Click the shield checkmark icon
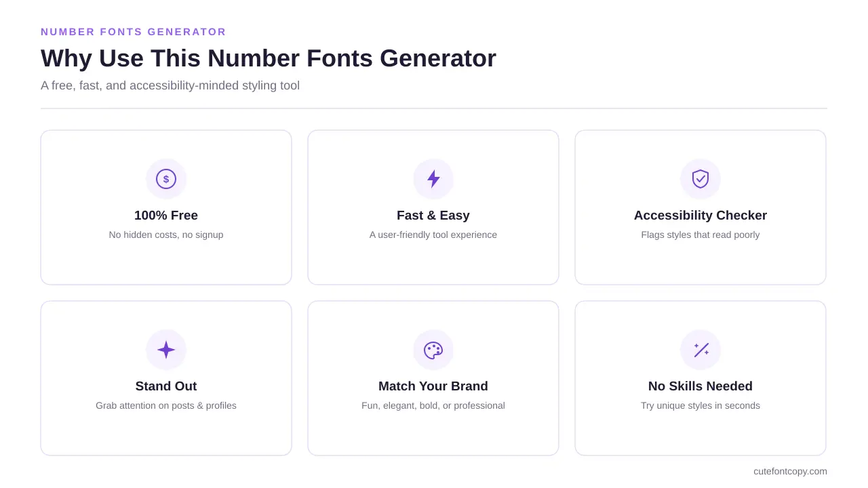The height and width of the screenshot is (488, 868). (x=701, y=179)
